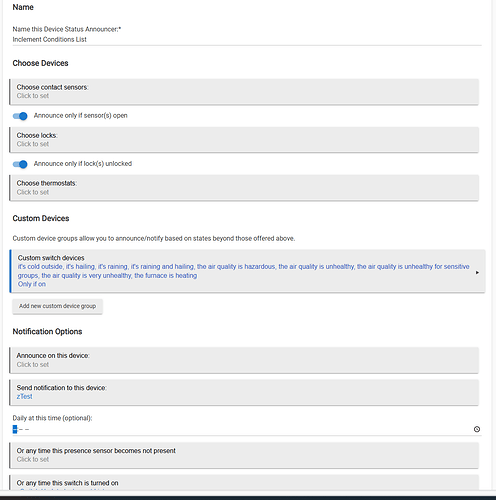Open Choose locks selector
The height and width of the screenshot is (500, 496).
pos(244,140)
